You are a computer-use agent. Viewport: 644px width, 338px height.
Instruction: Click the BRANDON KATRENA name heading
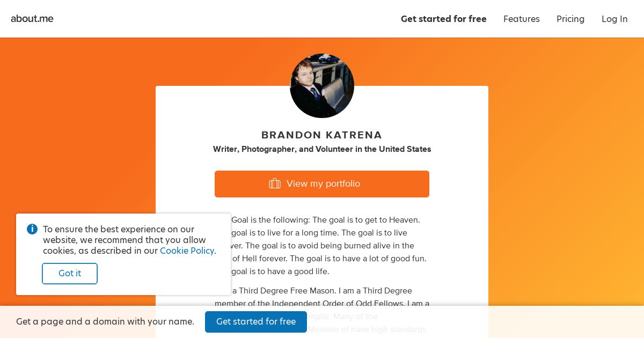click(322, 135)
